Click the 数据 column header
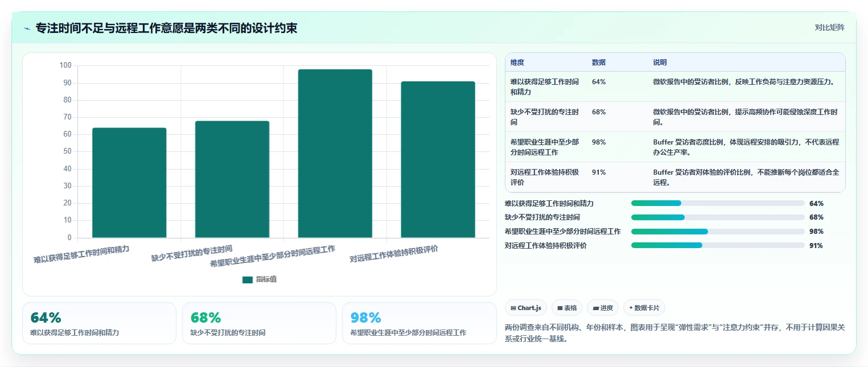868x367 pixels. point(599,62)
